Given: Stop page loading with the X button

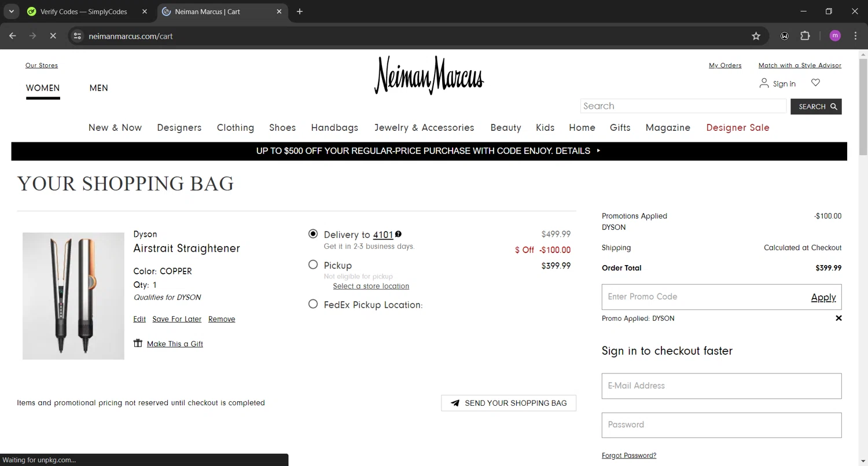Looking at the screenshot, I should coord(53,36).
